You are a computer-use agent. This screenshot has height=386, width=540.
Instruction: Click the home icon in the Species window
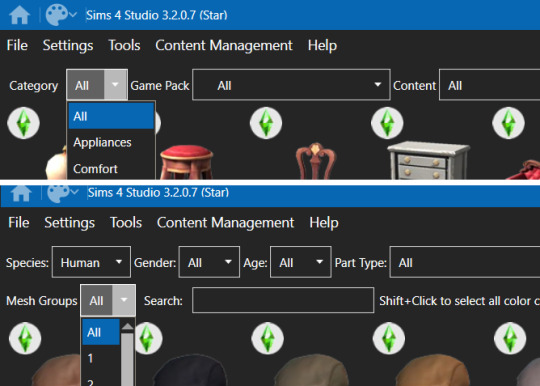21,193
